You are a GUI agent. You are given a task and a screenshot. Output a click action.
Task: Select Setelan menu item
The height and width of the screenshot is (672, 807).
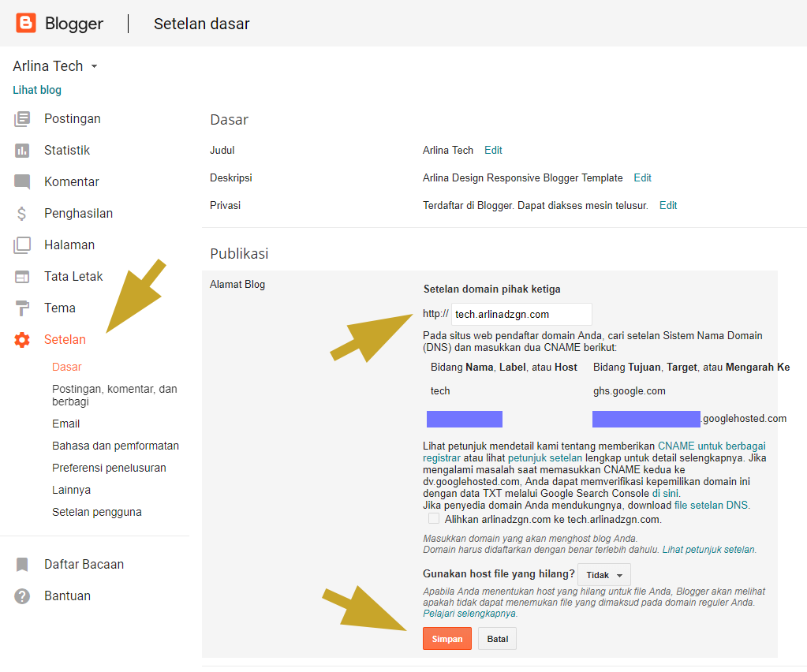tap(65, 340)
